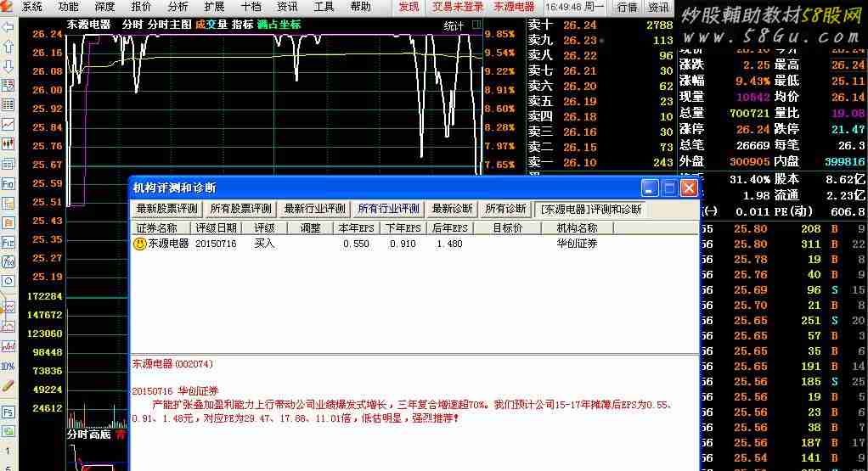Open the F10 company info icon
Screen dimensions: 868x471
(x=8, y=183)
